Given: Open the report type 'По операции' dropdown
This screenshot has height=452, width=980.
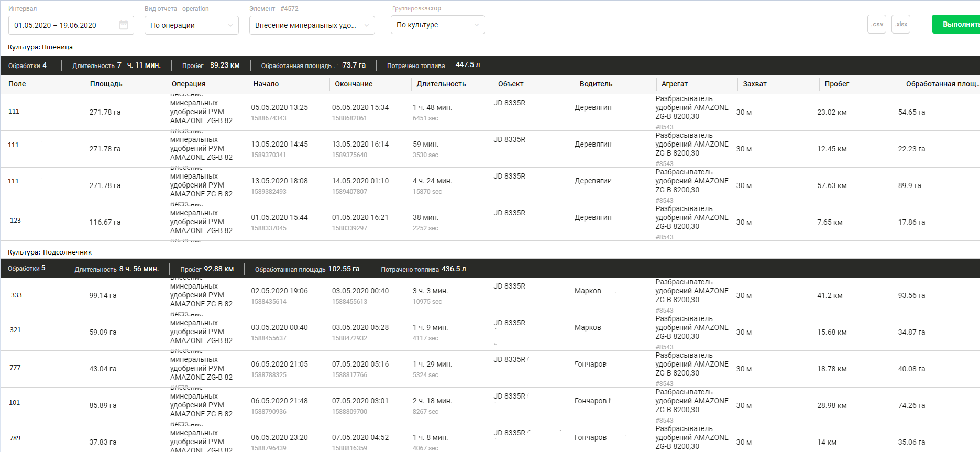Looking at the screenshot, I should pyautogui.click(x=191, y=25).
